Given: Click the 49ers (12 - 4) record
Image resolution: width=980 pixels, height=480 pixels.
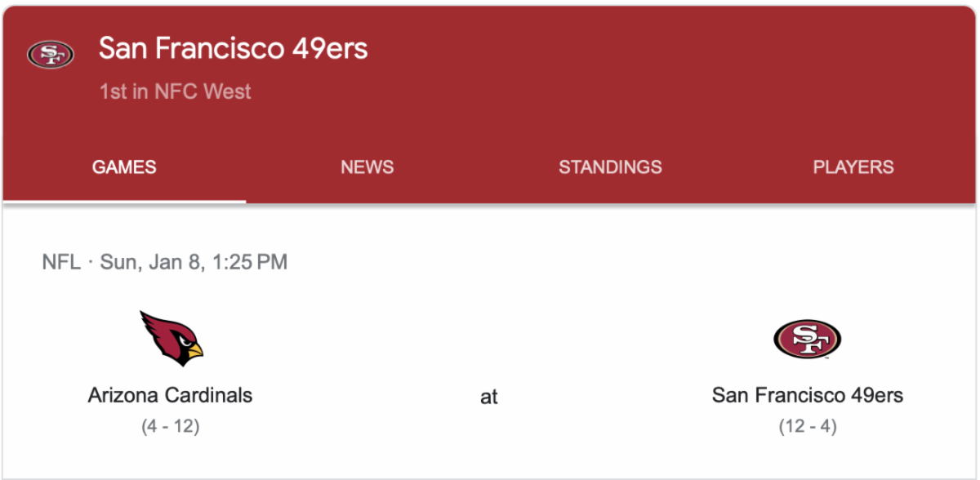Looking at the screenshot, I should point(807,426).
